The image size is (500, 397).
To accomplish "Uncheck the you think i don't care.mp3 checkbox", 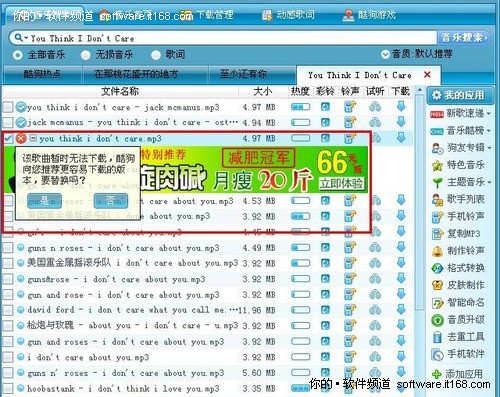I will 8,138.
